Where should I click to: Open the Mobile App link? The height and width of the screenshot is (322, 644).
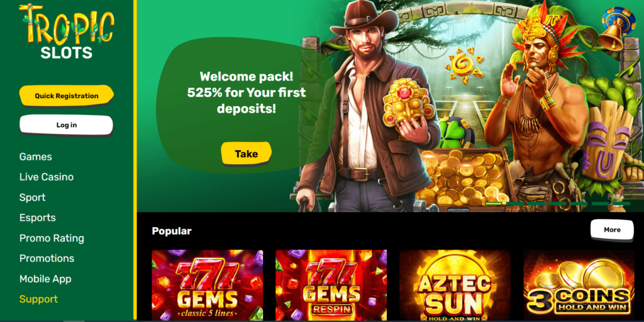point(45,279)
